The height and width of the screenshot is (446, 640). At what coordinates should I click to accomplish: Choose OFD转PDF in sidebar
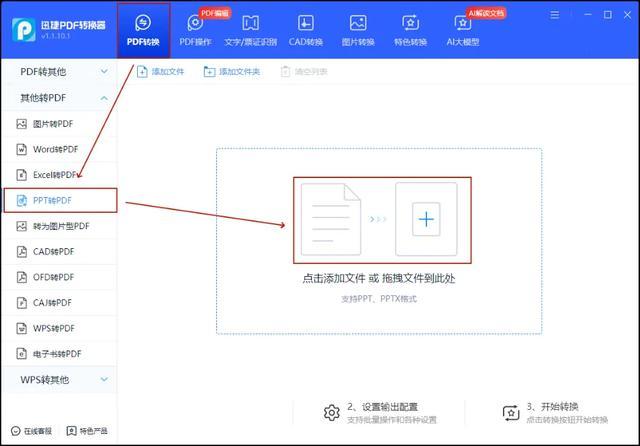(x=60, y=277)
